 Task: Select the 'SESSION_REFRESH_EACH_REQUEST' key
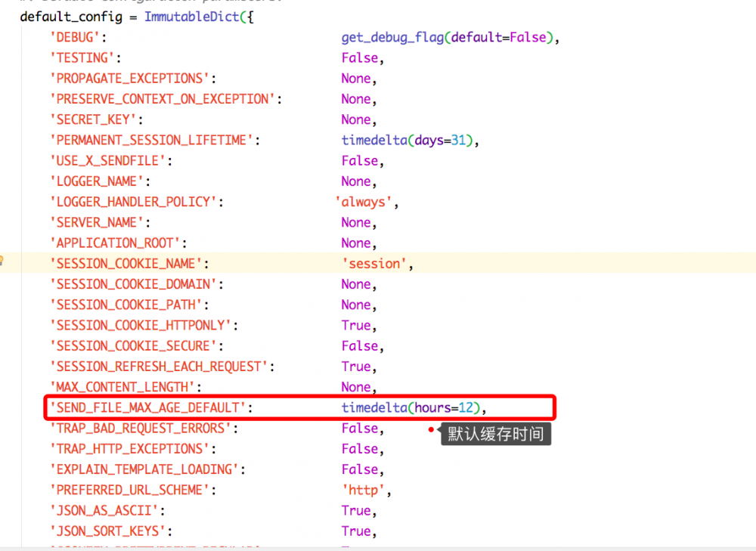pyautogui.click(x=159, y=367)
